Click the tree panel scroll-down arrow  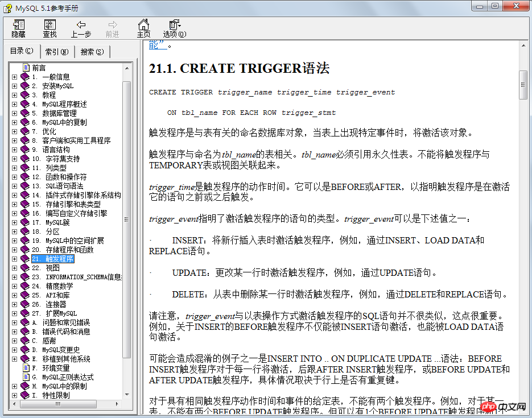[x=126, y=395]
